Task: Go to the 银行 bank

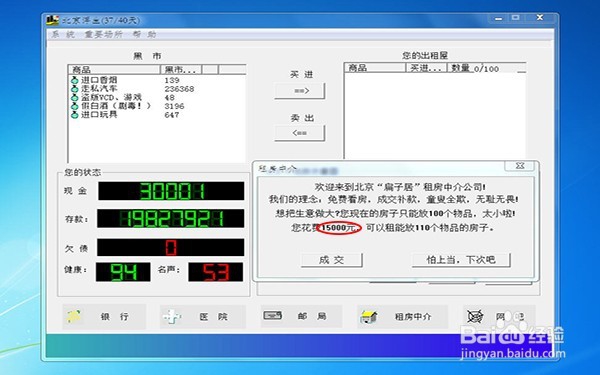Action: click(104, 316)
